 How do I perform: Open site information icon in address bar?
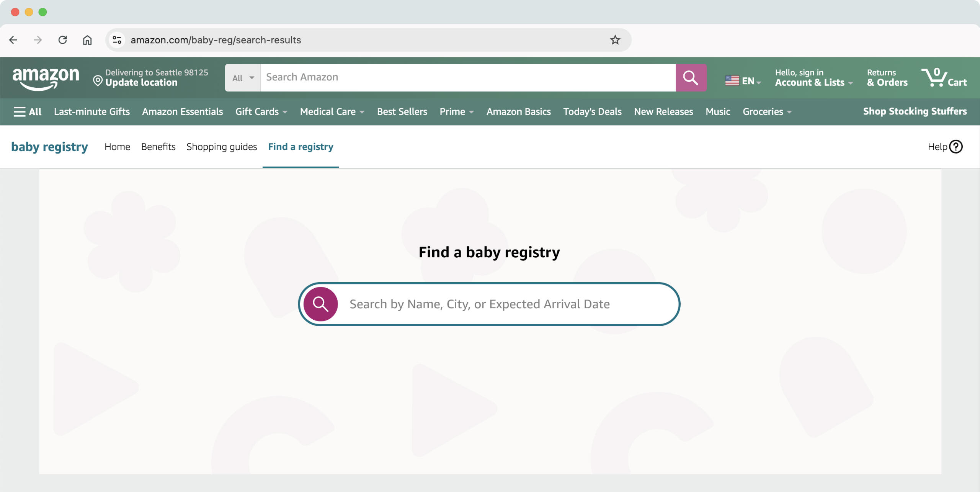click(x=117, y=40)
